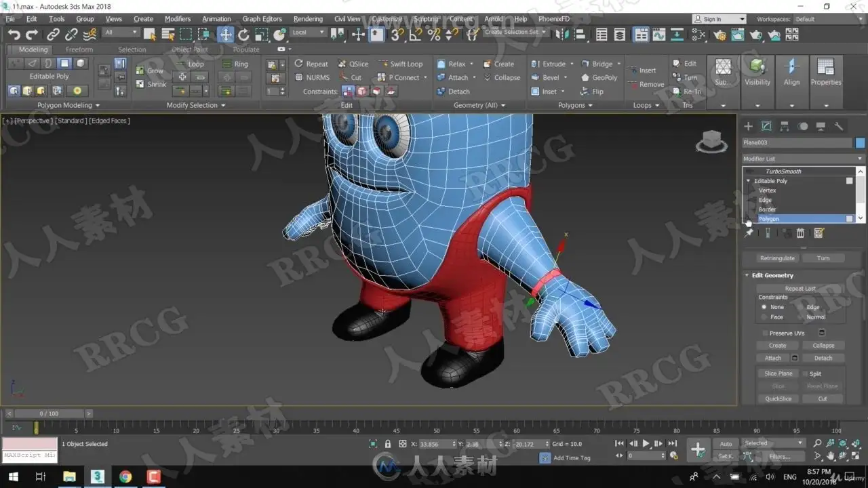Open the Modifier List dropdown
Image resolution: width=868 pixels, height=488 pixels.
[x=803, y=159]
